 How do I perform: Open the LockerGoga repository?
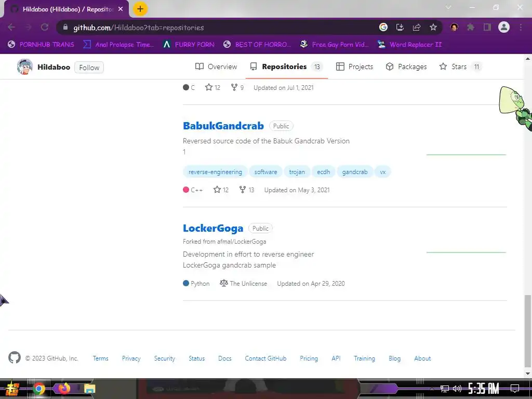(213, 229)
